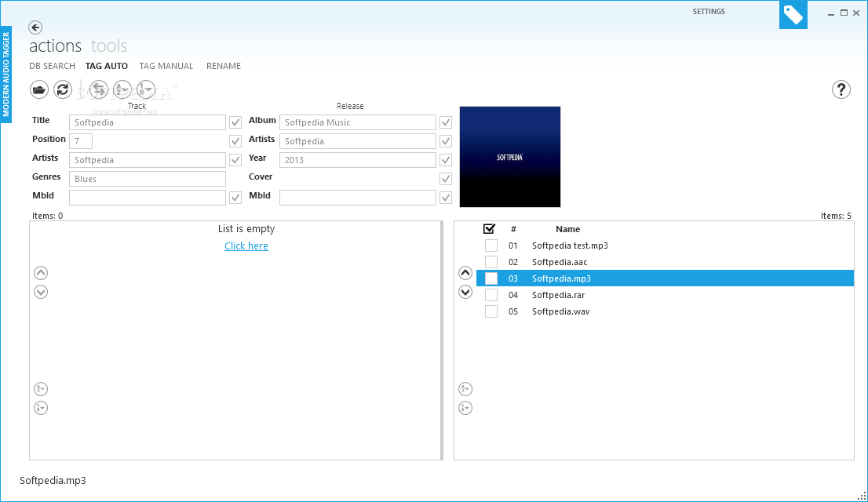Click into the Release Artists field

(x=358, y=141)
